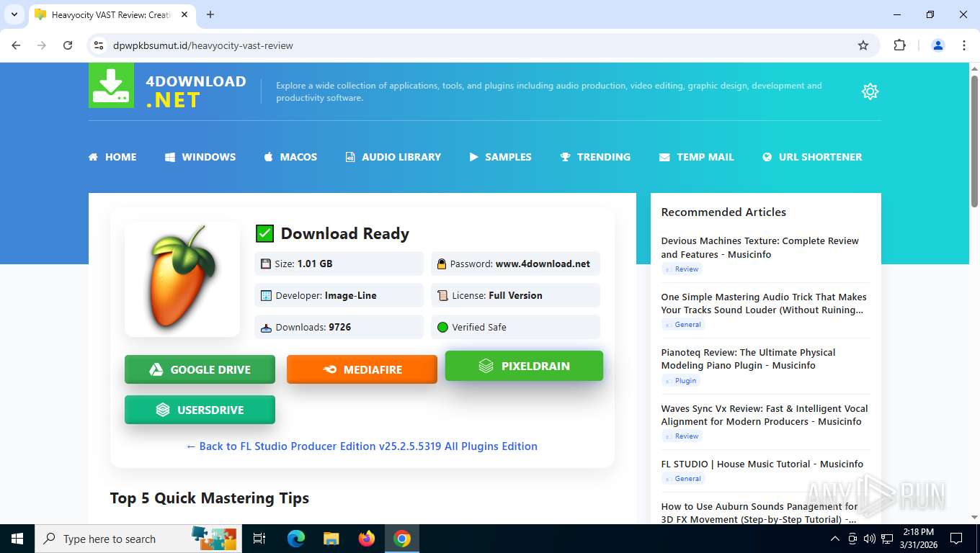Click the Size 1.01 GB field
Viewport: 980px width, 553px height.
339,264
